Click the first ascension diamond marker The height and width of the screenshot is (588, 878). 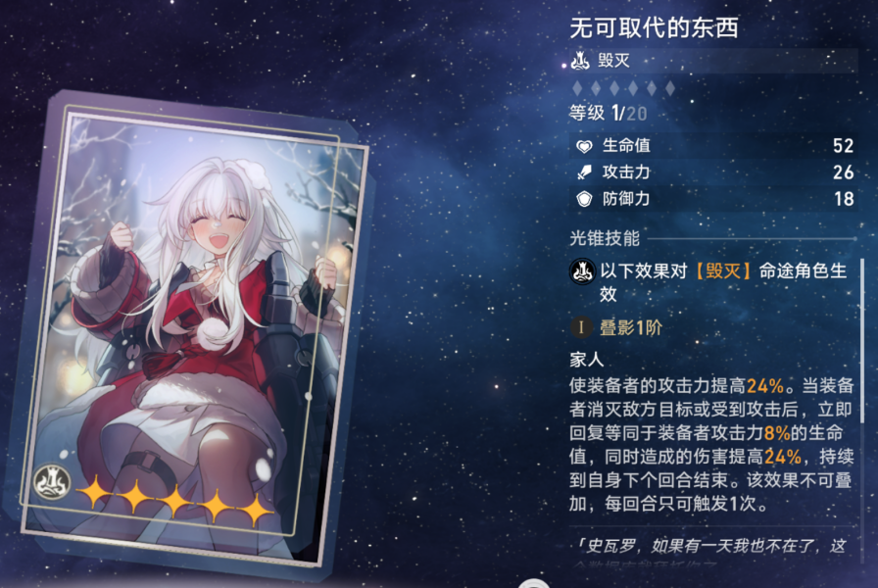(x=577, y=88)
